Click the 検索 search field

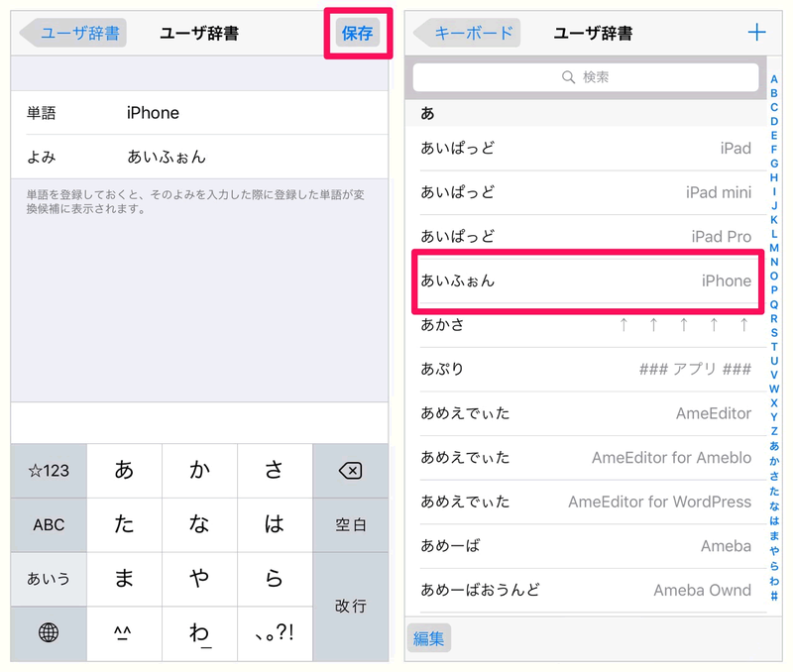(x=586, y=77)
